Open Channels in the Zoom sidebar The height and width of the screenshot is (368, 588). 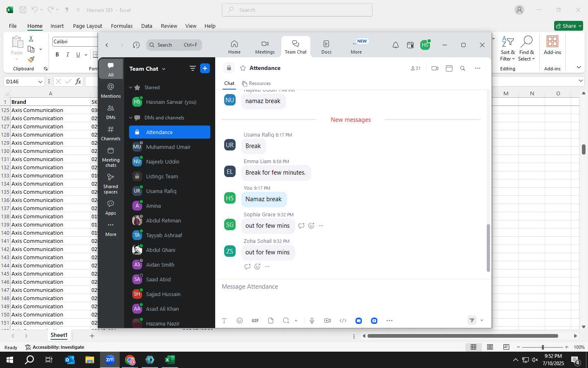coord(111,133)
